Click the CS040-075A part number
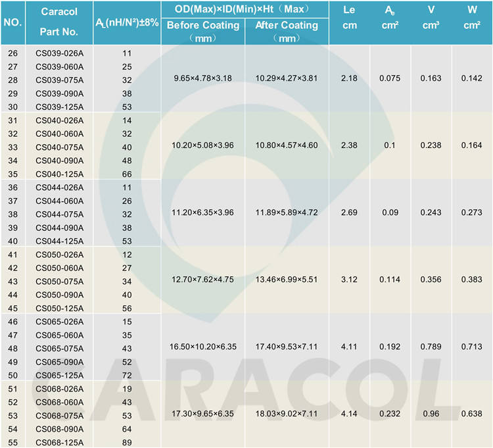 59,147
